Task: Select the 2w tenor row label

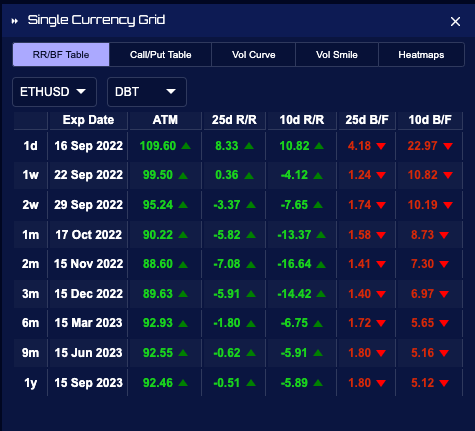Action: [x=30, y=205]
